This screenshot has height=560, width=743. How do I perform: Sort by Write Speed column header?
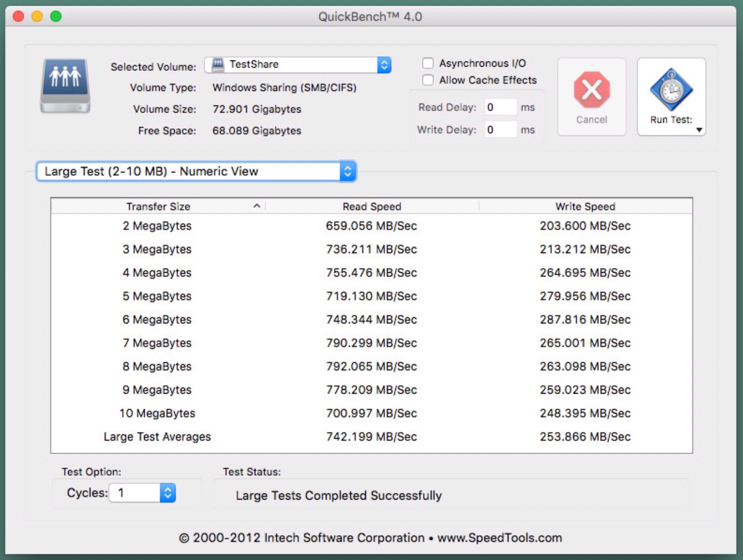pos(585,207)
